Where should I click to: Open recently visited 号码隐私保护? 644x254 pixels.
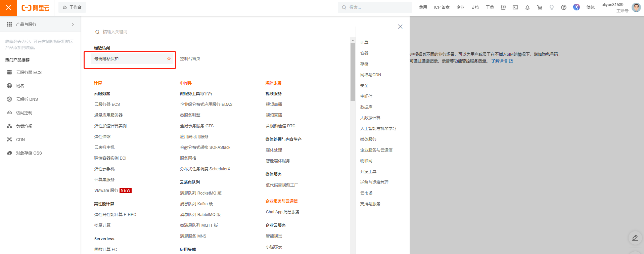coord(106,59)
